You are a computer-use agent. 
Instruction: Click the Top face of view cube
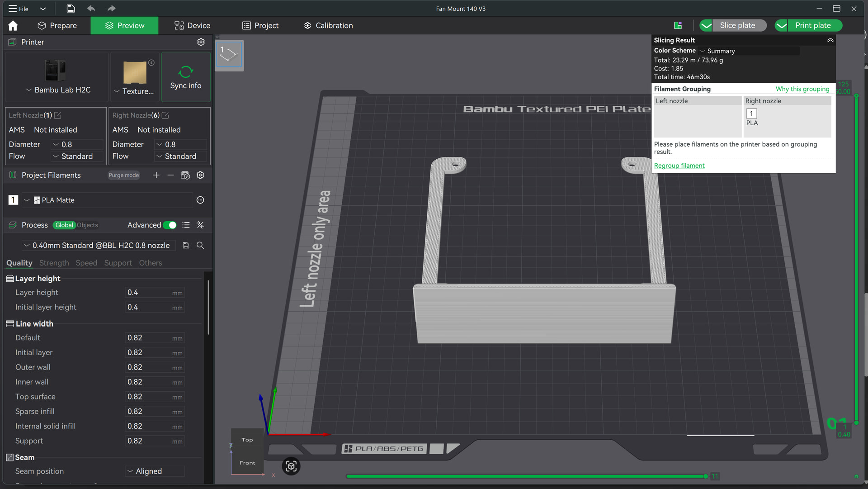pyautogui.click(x=247, y=440)
